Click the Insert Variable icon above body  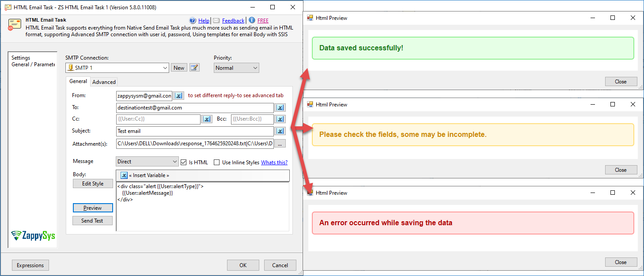[x=124, y=175]
